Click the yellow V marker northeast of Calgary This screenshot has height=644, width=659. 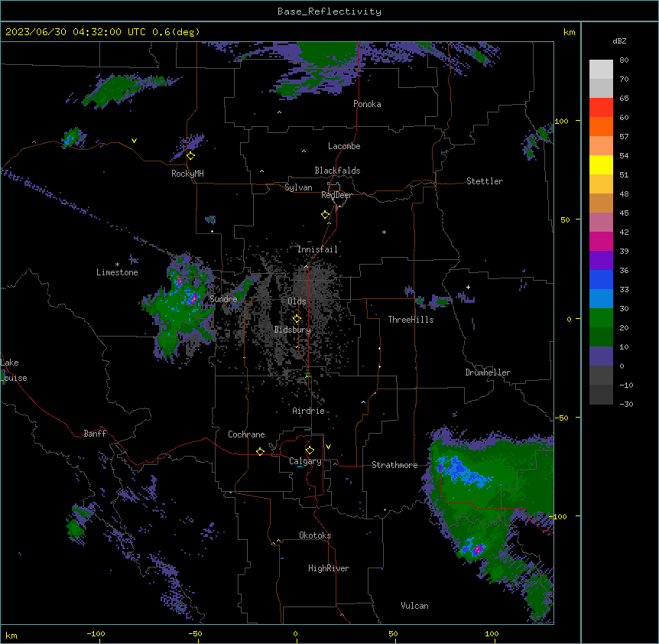point(328,447)
